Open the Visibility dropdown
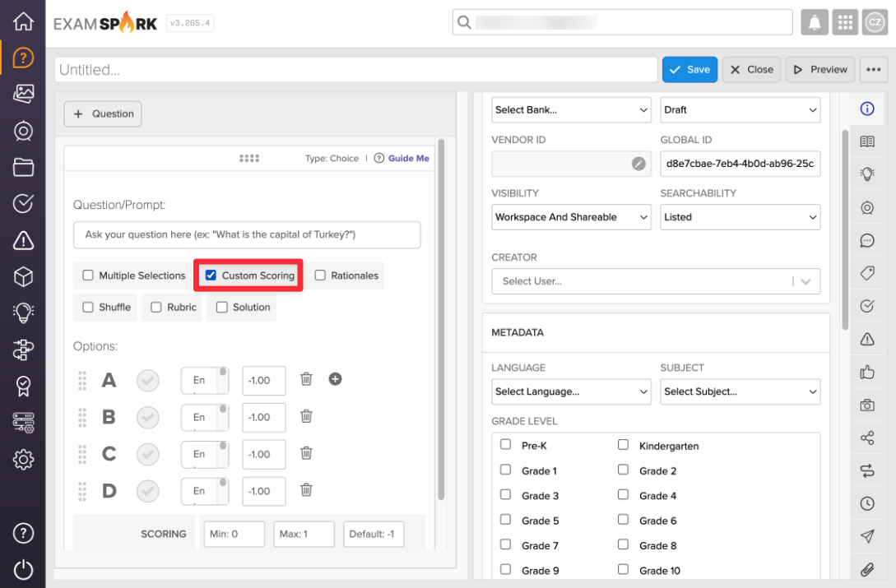The width and height of the screenshot is (896, 588). [571, 217]
